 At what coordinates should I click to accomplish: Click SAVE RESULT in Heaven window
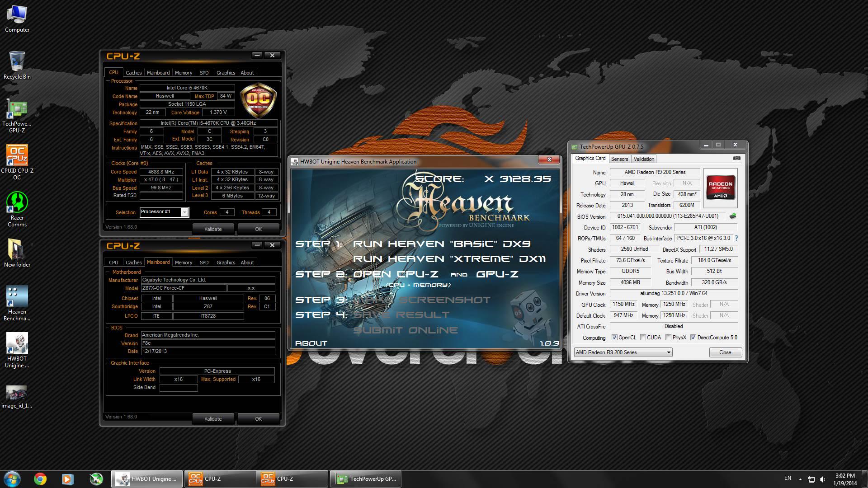[401, 315]
